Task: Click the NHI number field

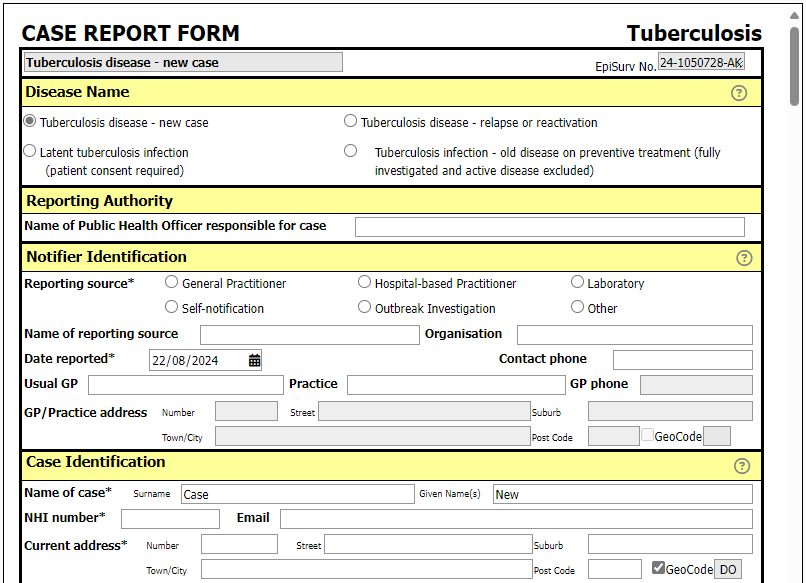Action: (x=170, y=519)
